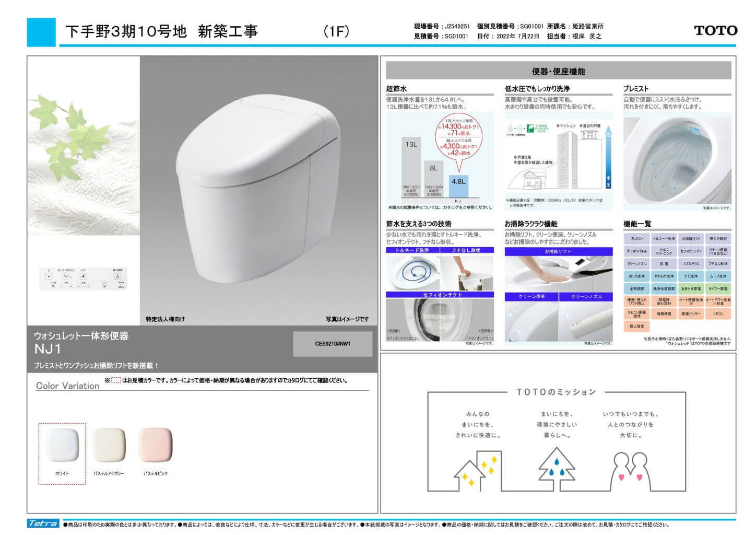Click the クリーンノズル tab label
The width and height of the screenshot is (756, 535).
(x=586, y=297)
